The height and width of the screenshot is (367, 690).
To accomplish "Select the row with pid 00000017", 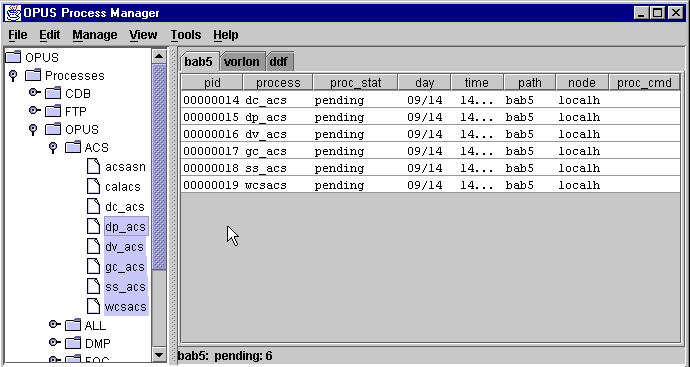I will point(430,151).
